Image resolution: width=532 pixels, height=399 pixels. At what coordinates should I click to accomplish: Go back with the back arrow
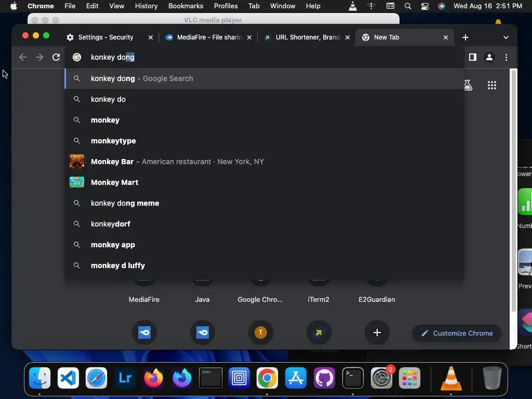(x=23, y=57)
